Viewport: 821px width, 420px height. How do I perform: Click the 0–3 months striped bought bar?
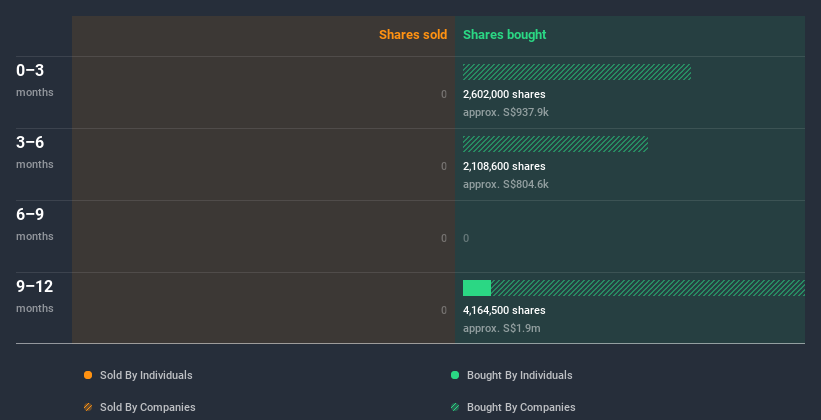[577, 72]
